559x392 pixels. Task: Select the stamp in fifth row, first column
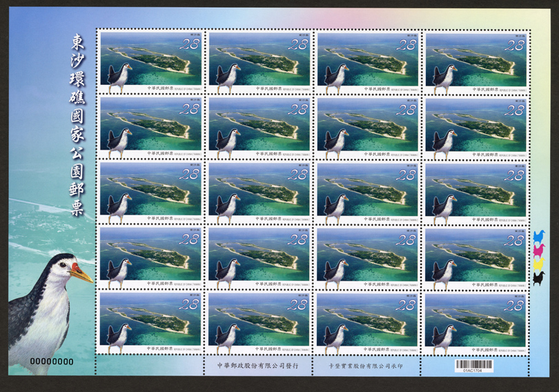pos(151,323)
